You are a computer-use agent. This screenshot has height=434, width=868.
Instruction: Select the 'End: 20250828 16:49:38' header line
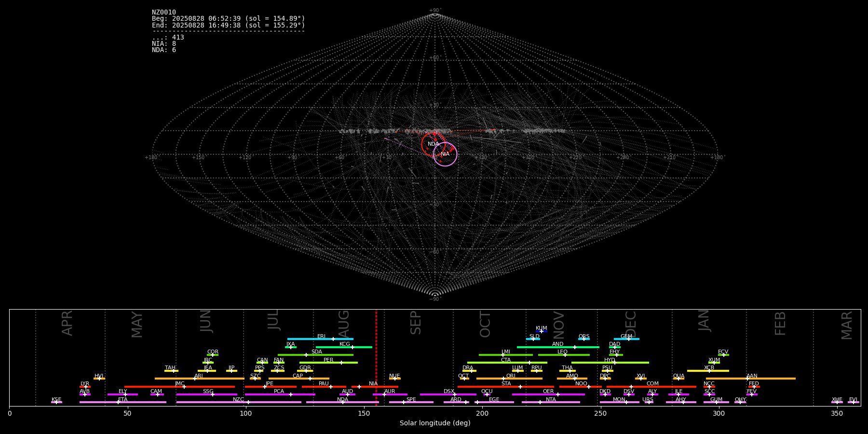click(229, 25)
